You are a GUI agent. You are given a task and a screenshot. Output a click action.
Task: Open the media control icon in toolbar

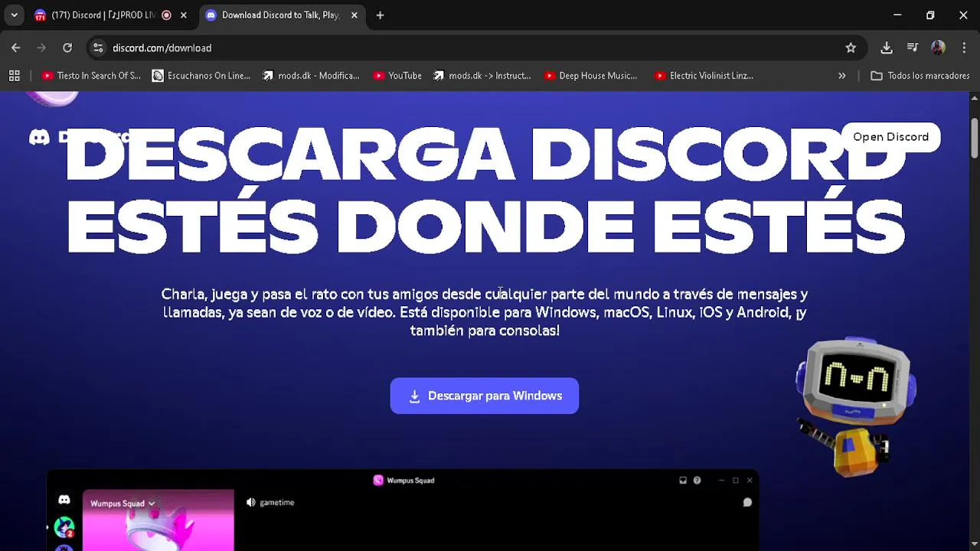click(x=913, y=47)
